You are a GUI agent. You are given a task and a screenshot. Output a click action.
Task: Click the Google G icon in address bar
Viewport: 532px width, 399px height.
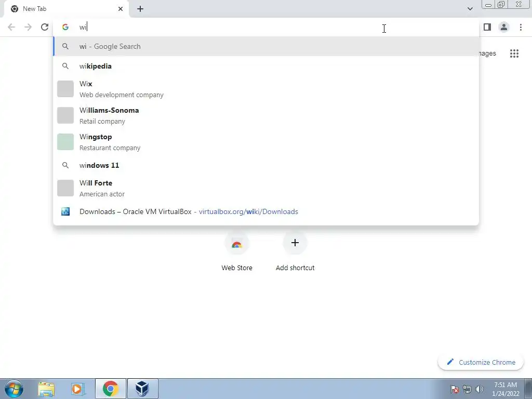(x=65, y=27)
